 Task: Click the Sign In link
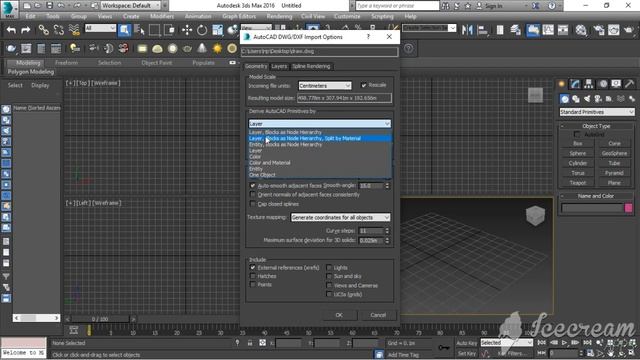(493, 6)
